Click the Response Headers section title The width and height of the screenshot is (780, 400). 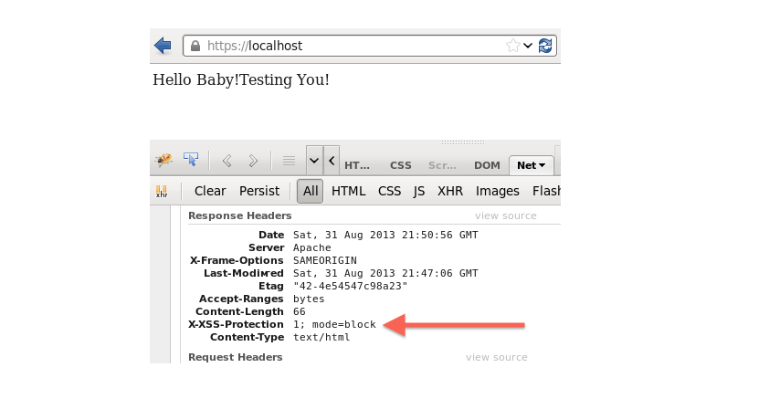(x=240, y=216)
